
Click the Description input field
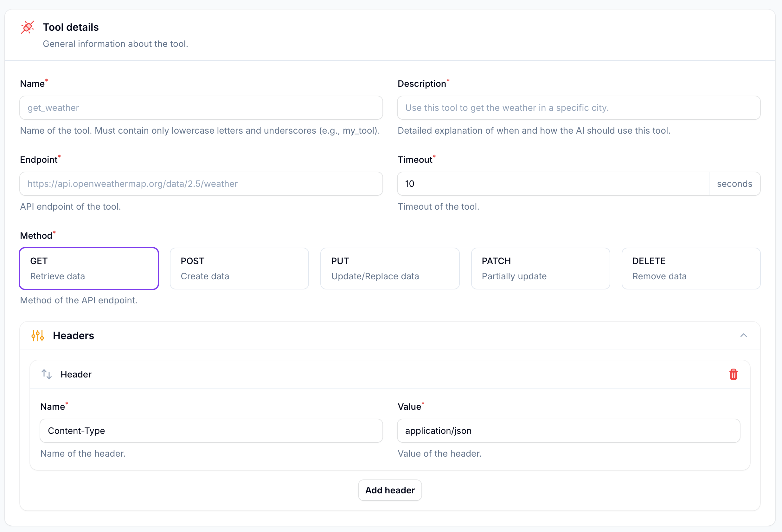579,108
